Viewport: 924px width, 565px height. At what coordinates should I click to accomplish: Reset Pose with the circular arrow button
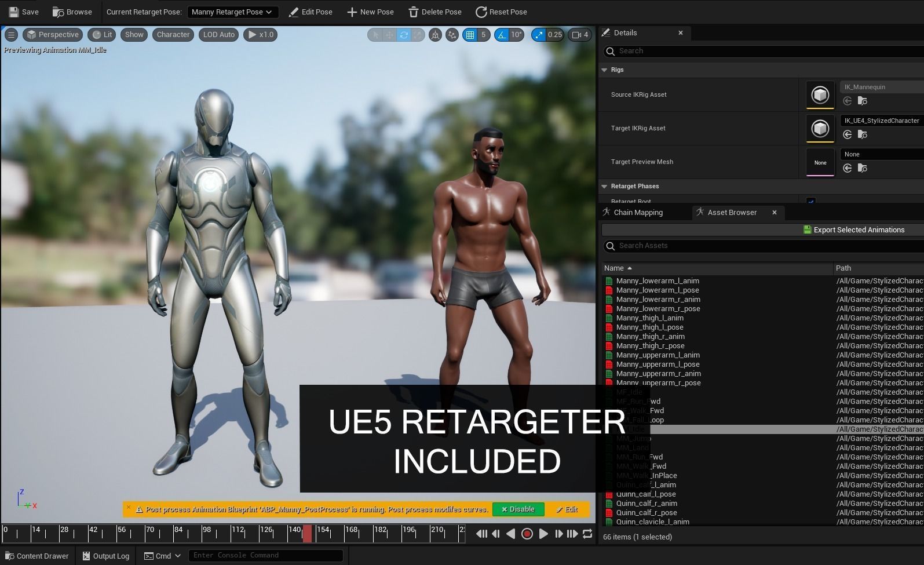point(501,12)
